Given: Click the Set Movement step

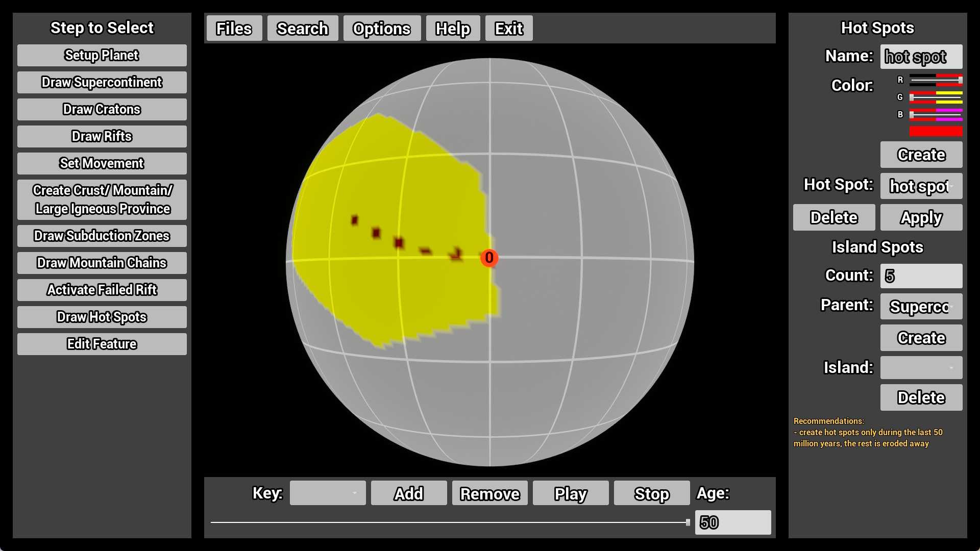Looking at the screenshot, I should [102, 163].
